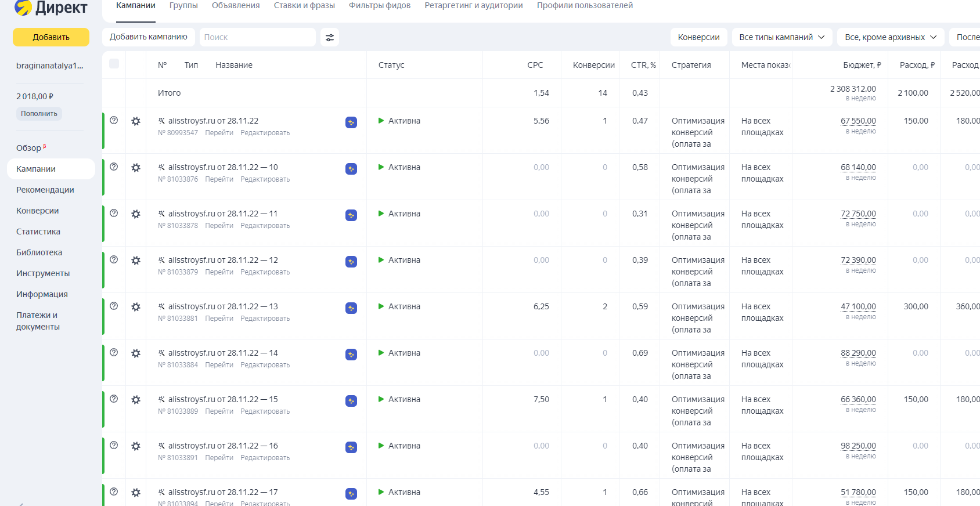Open Статистика in the sidebar
980x506 pixels.
pyautogui.click(x=38, y=232)
